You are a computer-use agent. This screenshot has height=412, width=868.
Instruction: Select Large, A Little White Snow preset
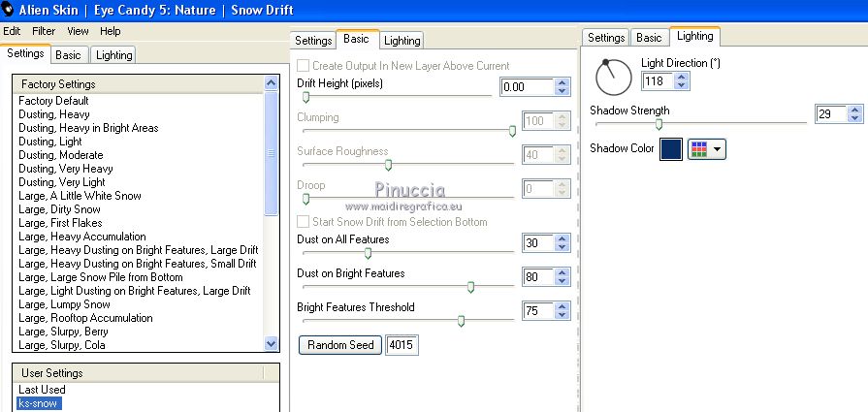tap(80, 196)
